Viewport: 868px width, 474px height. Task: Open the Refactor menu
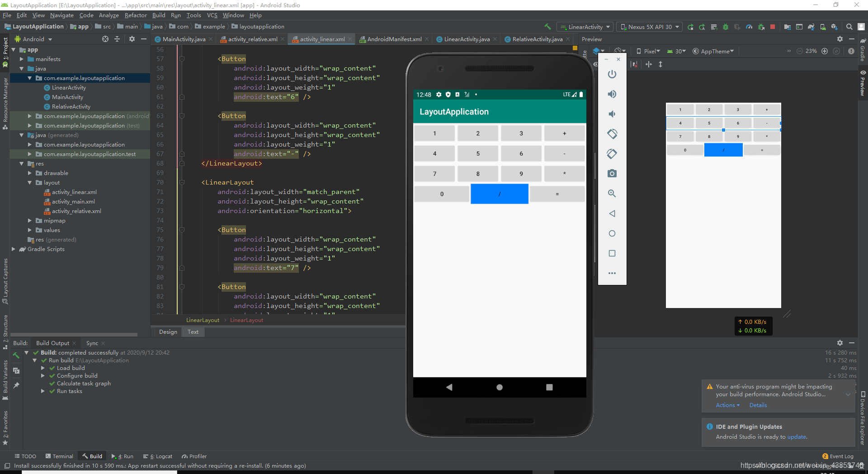(x=136, y=15)
